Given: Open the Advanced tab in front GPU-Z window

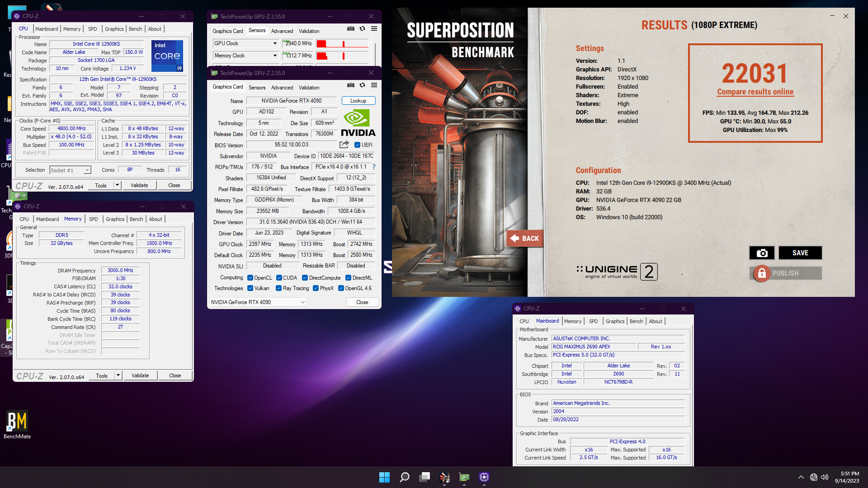Looking at the screenshot, I should 282,88.
